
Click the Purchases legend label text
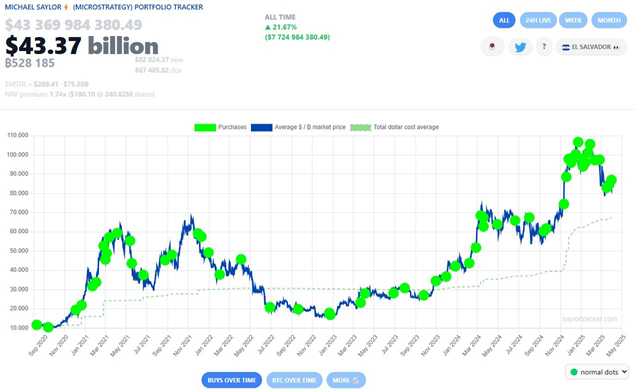[232, 127]
